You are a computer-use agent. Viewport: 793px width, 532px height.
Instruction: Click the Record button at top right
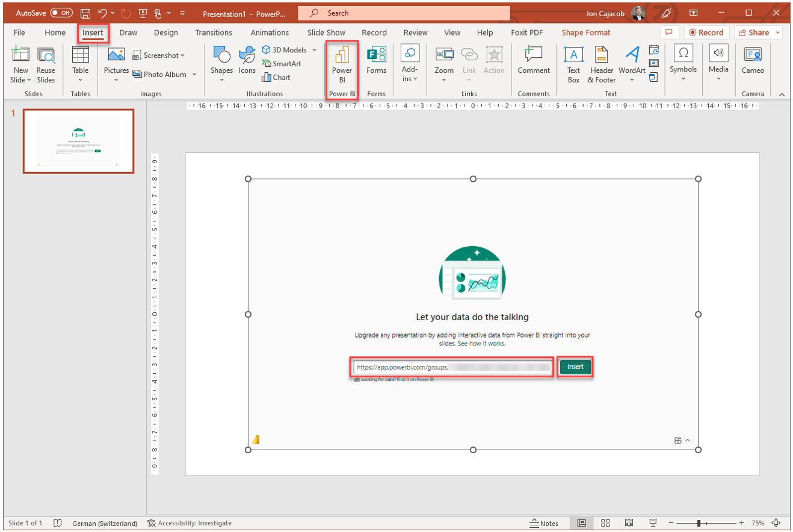click(x=706, y=32)
